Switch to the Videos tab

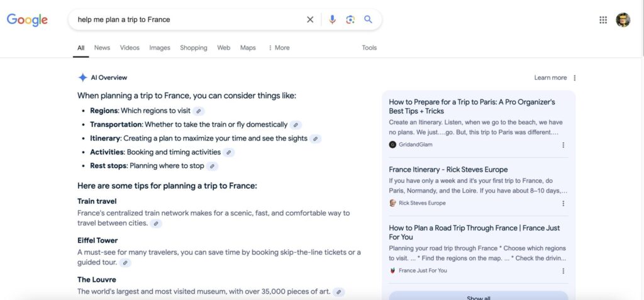point(130,48)
